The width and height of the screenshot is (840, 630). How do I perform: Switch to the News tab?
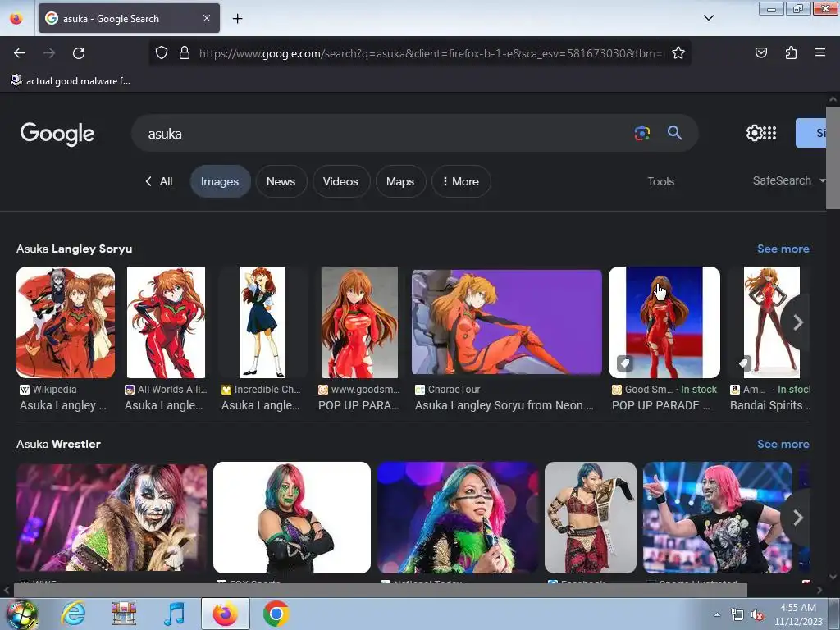tap(281, 181)
